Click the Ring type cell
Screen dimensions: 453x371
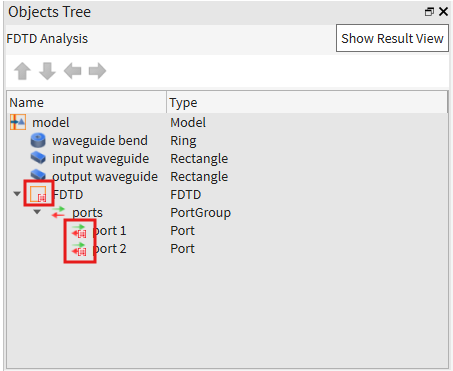pyautogui.click(x=183, y=141)
